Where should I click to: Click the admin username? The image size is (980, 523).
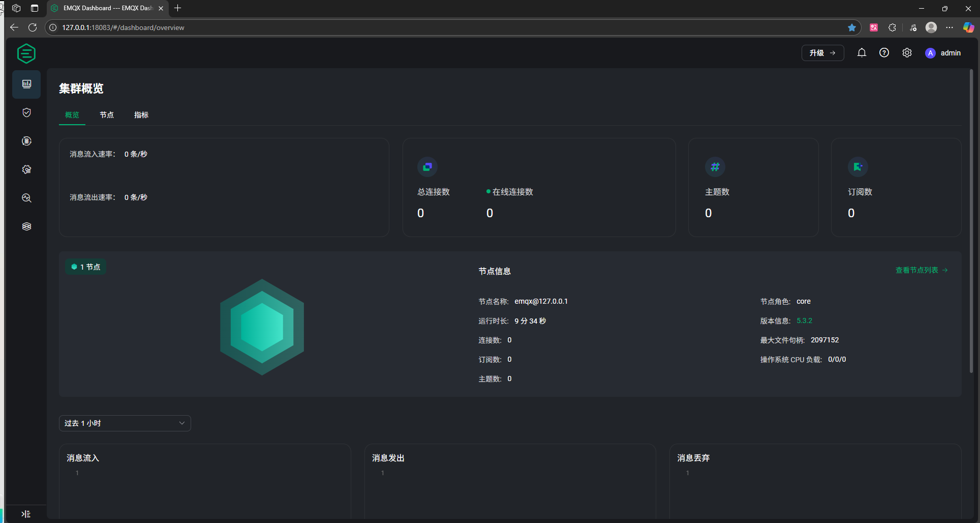coord(951,53)
